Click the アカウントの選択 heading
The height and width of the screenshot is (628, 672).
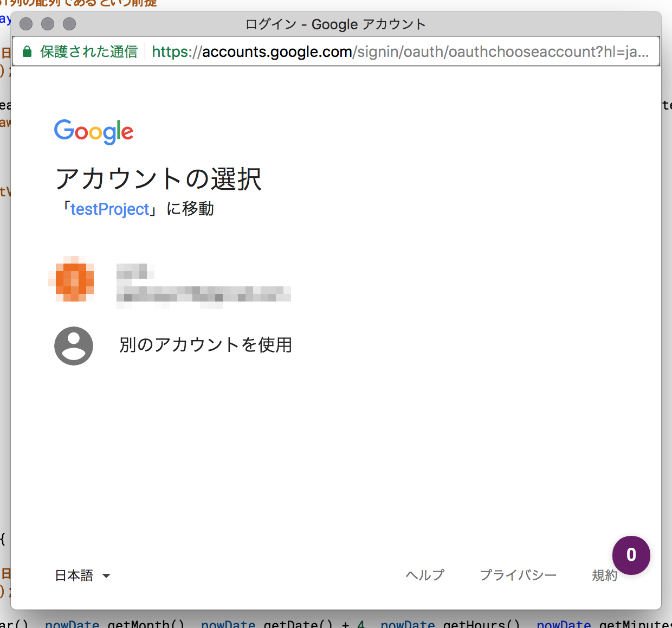(x=159, y=179)
